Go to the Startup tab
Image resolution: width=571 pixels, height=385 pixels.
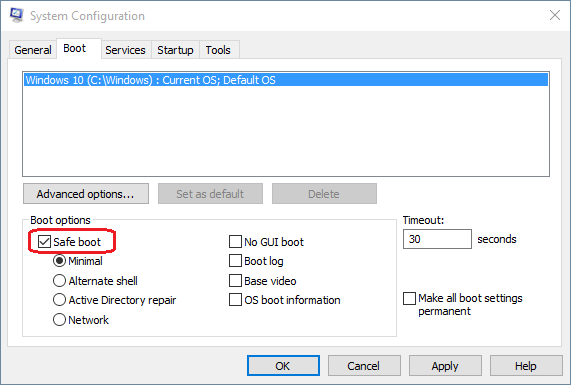[x=175, y=50]
